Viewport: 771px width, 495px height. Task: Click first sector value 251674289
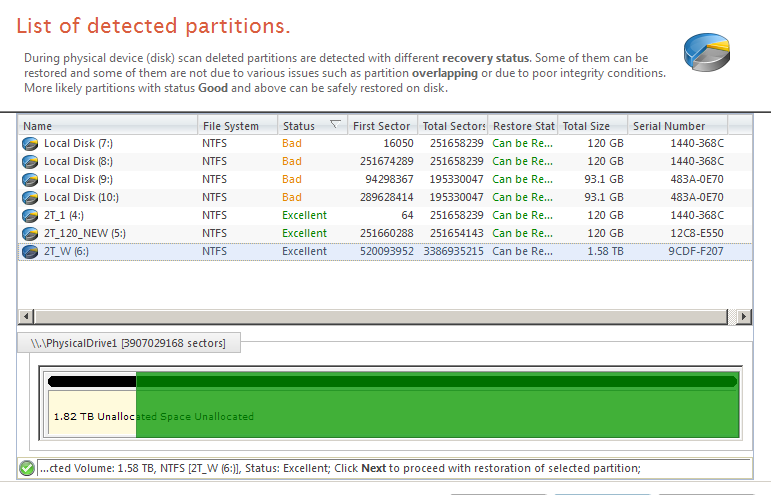point(386,162)
